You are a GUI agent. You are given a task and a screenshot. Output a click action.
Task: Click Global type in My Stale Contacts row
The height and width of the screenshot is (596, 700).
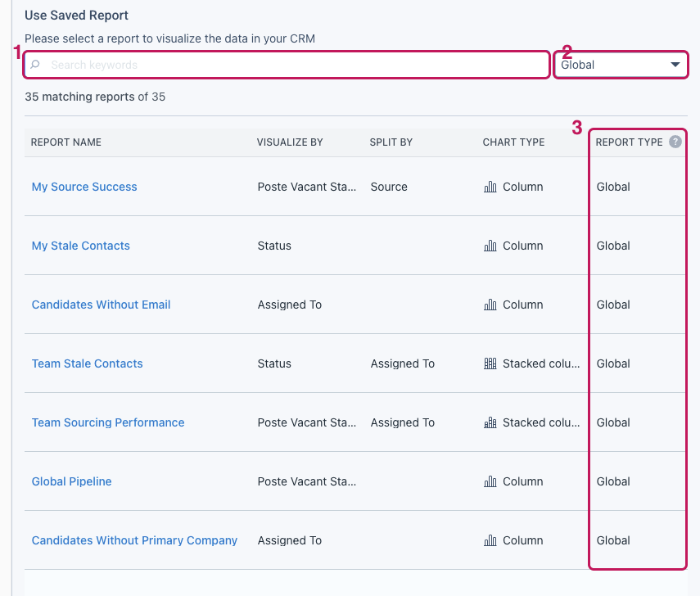point(613,246)
